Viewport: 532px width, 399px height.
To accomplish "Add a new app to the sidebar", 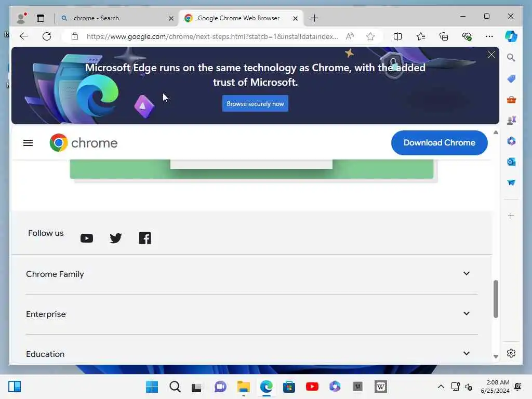I will (x=511, y=216).
